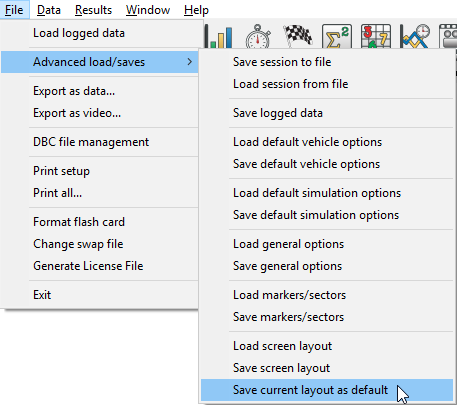Click the rightmost partially visible toolbar icon
457x405 pixels.
pos(448,36)
